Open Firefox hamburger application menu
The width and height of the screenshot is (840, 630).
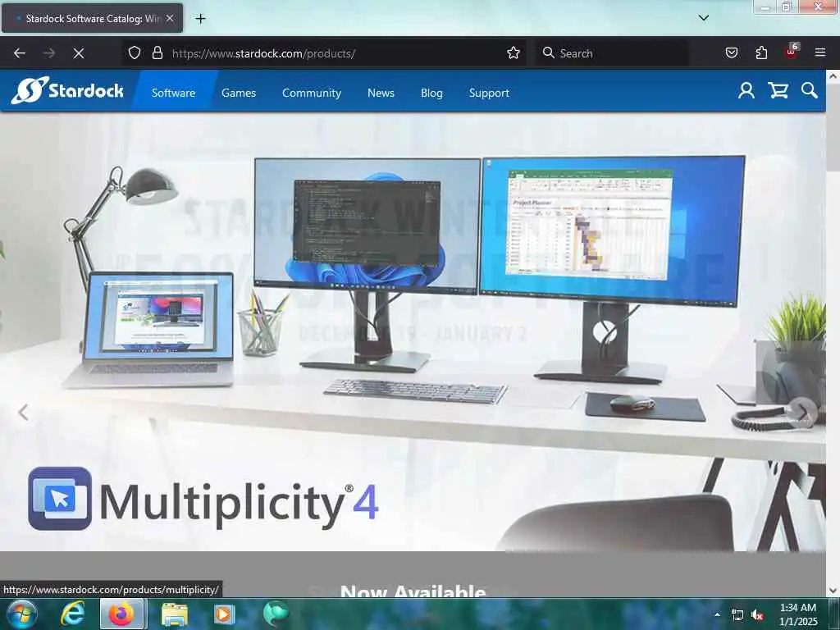click(x=819, y=52)
